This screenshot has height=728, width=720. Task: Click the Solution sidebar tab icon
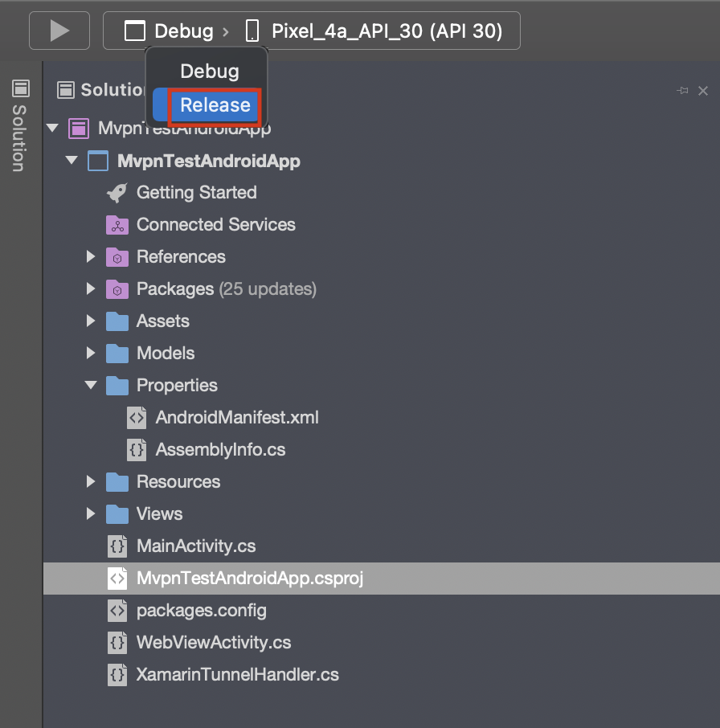(20, 88)
